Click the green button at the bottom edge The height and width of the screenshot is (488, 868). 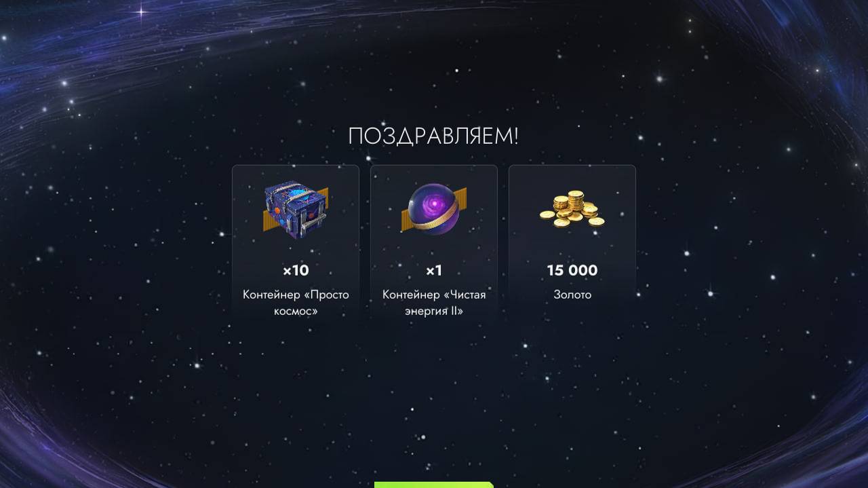point(434,485)
